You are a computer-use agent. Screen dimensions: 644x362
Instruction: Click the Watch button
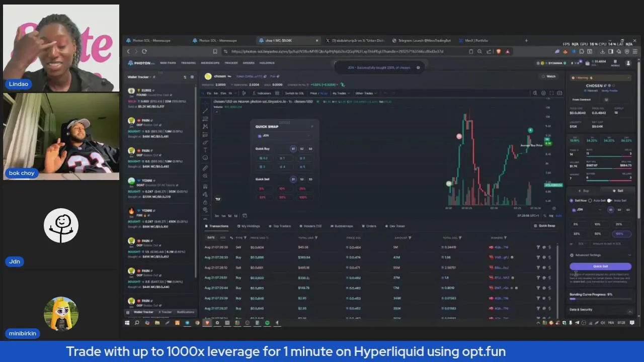[549, 76]
